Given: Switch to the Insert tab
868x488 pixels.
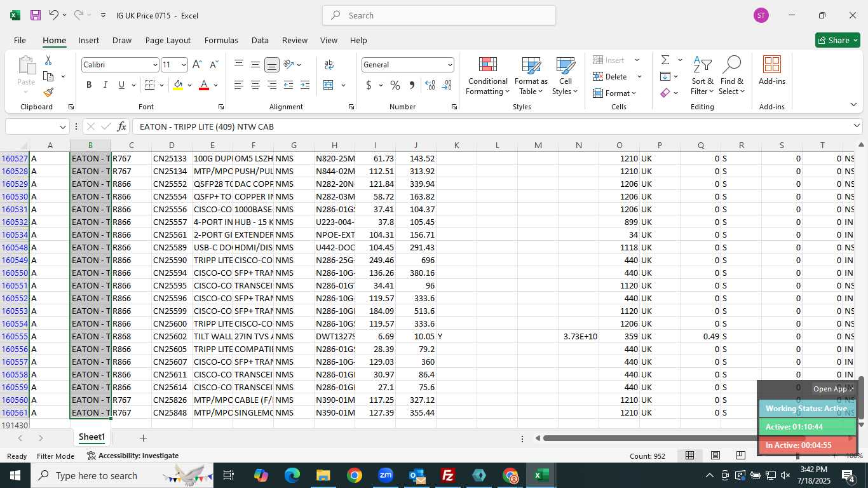Looking at the screenshot, I should pyautogui.click(x=89, y=40).
